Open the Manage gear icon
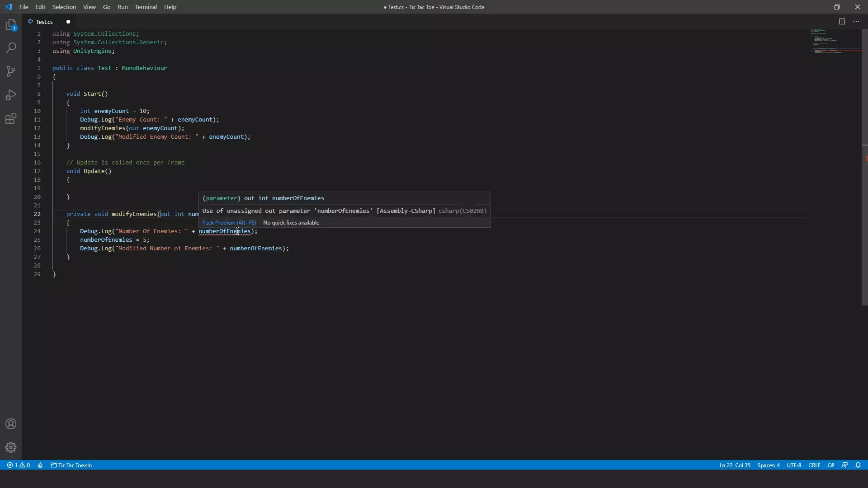The width and height of the screenshot is (868, 488). tap(11, 447)
